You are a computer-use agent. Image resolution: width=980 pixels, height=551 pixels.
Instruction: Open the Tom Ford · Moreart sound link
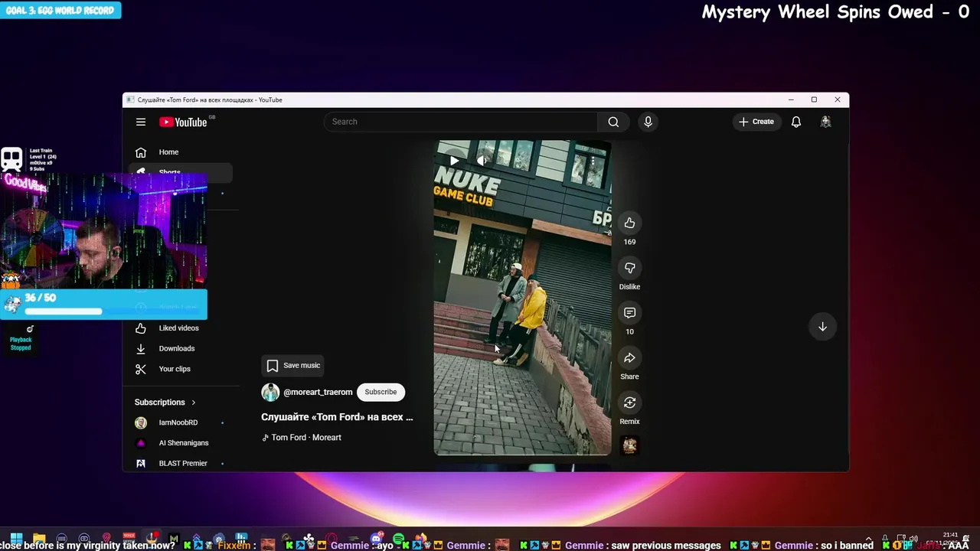coord(302,438)
